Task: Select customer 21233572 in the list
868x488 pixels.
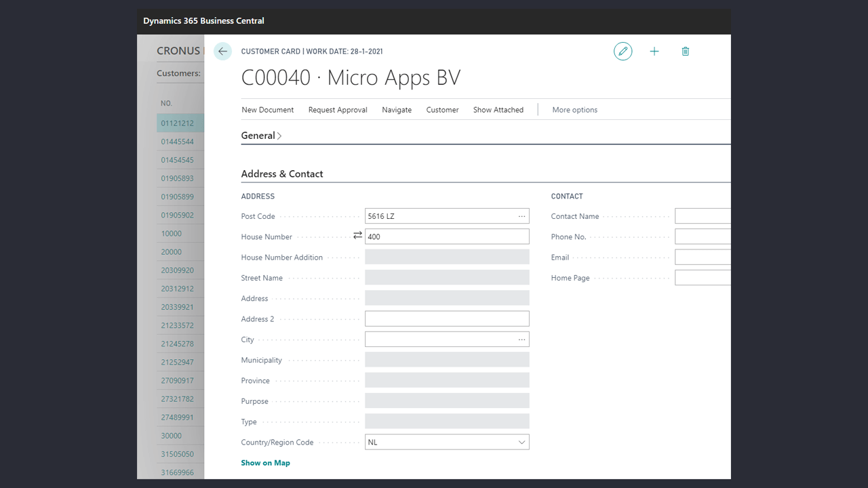Action: click(x=178, y=325)
